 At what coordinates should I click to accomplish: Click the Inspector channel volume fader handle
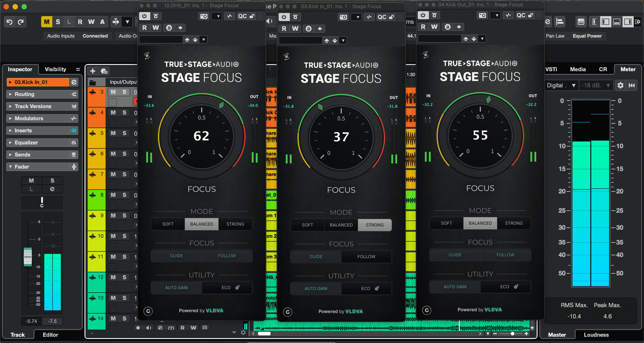pyautogui.click(x=28, y=257)
